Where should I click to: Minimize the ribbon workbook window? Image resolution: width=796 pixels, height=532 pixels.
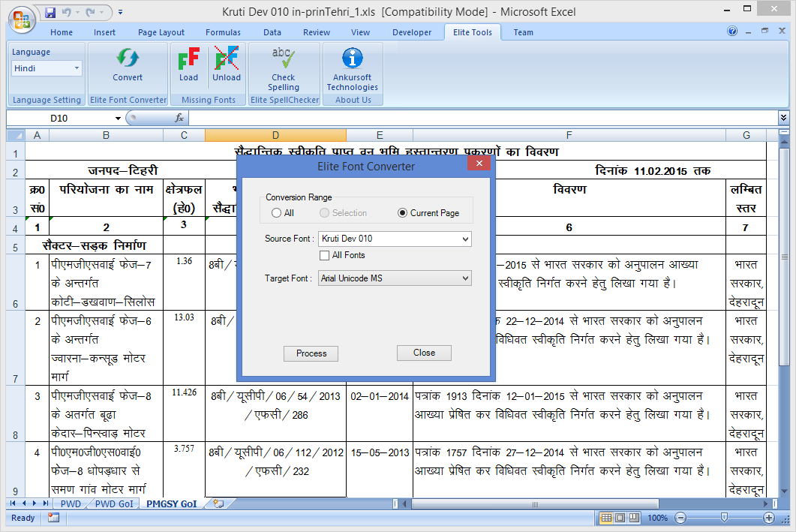[748, 32]
